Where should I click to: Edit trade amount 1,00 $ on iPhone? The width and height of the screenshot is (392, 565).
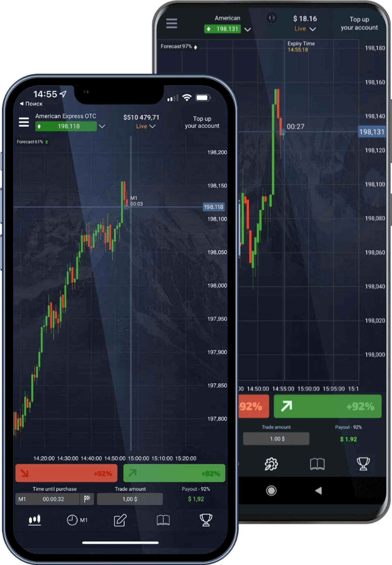[130, 499]
